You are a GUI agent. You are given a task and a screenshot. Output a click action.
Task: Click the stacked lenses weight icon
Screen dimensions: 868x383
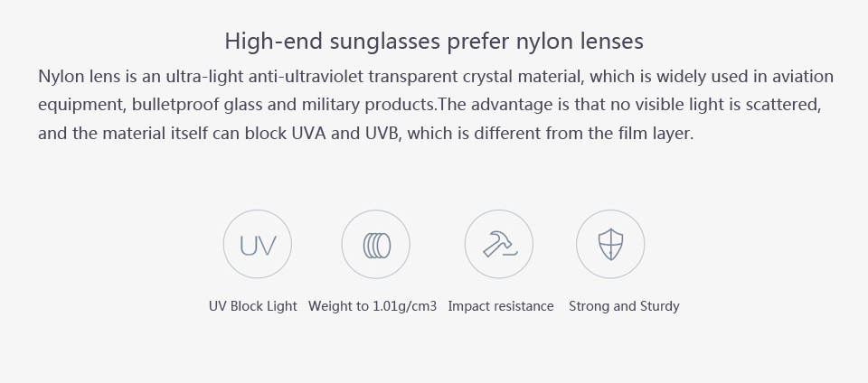point(375,245)
